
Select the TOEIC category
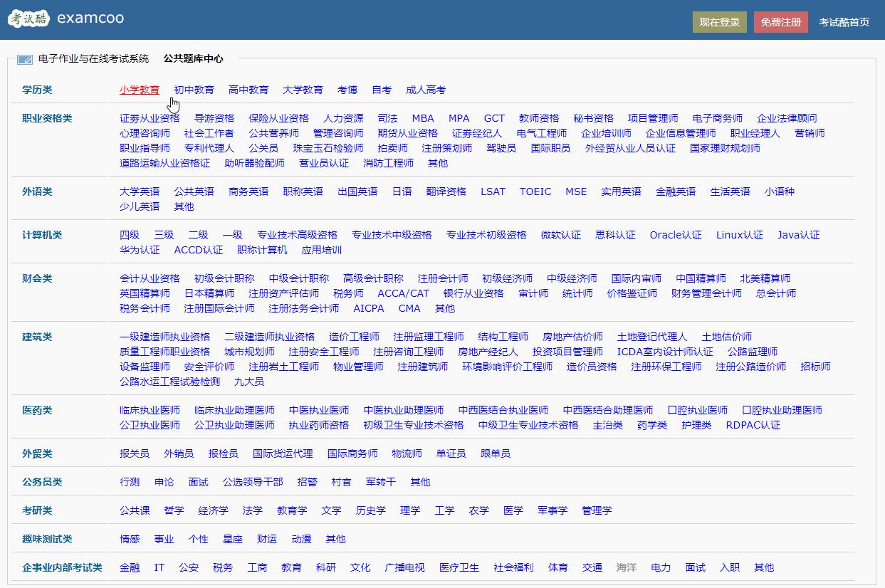[x=535, y=191]
